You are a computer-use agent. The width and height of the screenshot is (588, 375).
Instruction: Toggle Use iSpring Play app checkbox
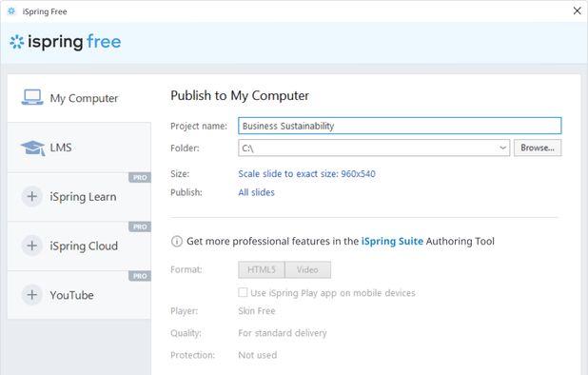[243, 292]
